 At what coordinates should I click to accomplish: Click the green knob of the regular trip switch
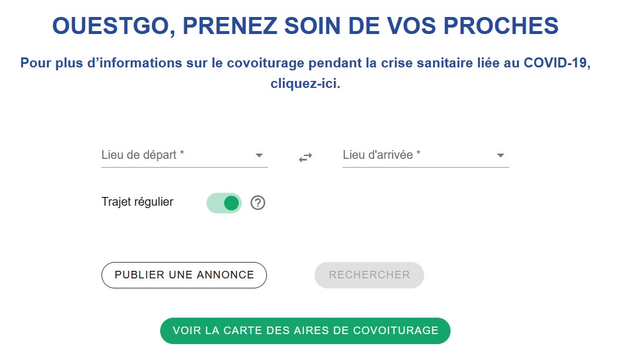pyautogui.click(x=232, y=203)
